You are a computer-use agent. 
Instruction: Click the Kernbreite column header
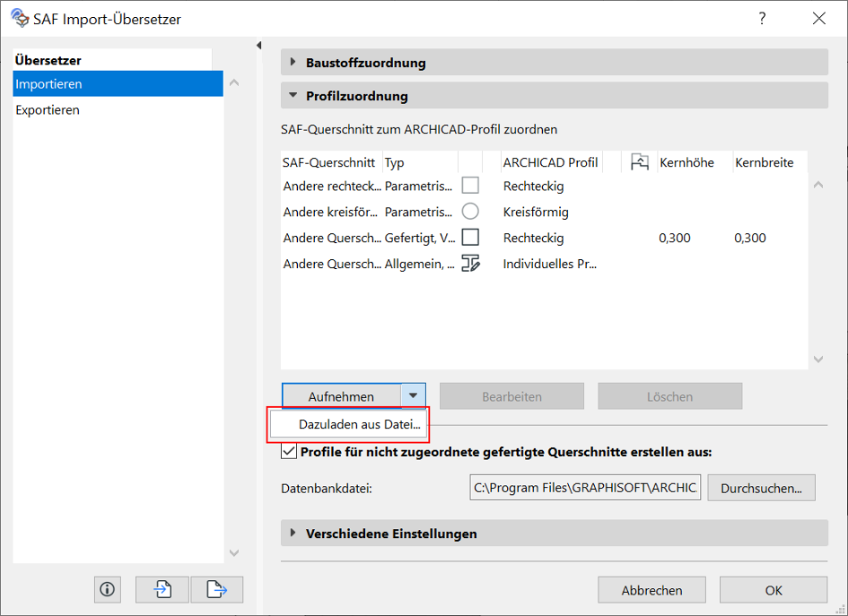point(770,162)
